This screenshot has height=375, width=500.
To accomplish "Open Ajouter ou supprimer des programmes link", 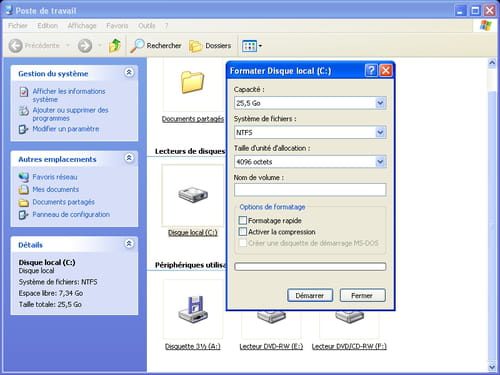I will point(70,114).
